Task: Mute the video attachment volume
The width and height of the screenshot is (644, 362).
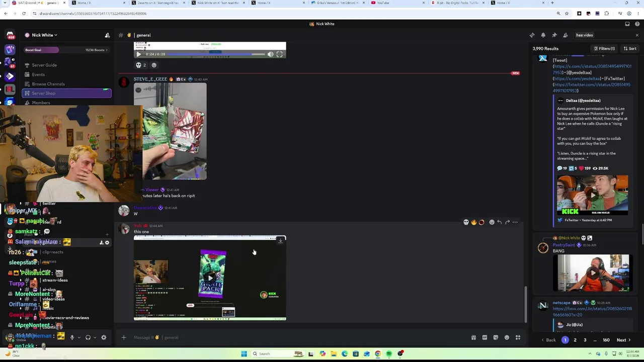Action: click(270, 54)
